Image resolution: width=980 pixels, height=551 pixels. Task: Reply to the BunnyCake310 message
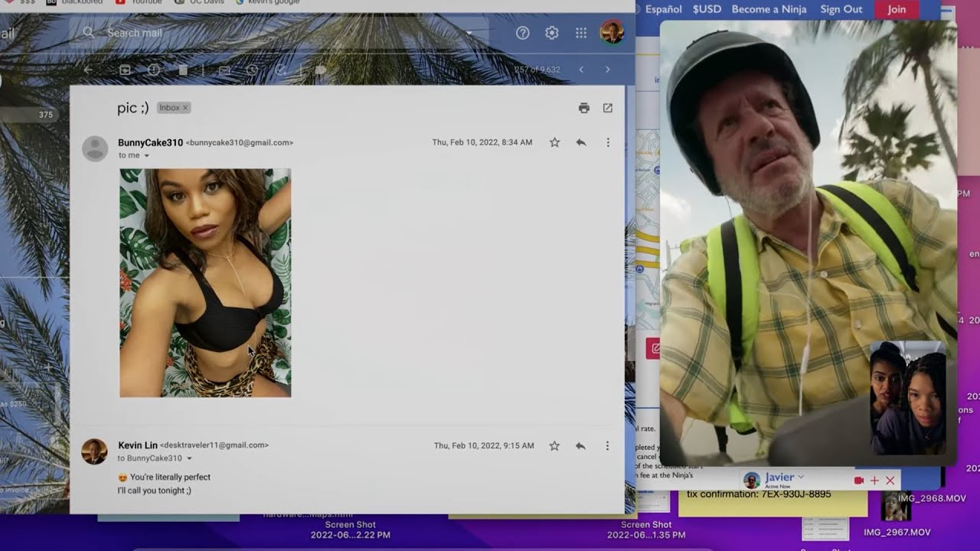coord(581,142)
